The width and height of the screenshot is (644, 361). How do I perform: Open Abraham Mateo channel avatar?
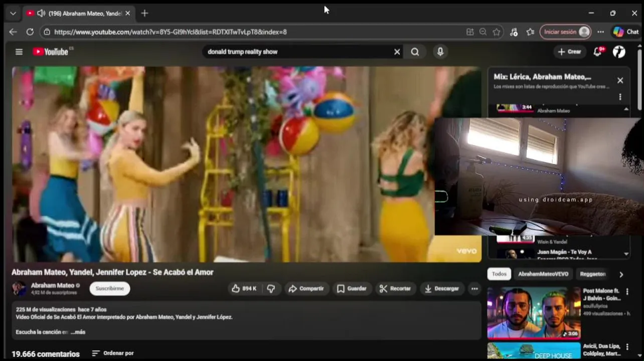(19, 288)
